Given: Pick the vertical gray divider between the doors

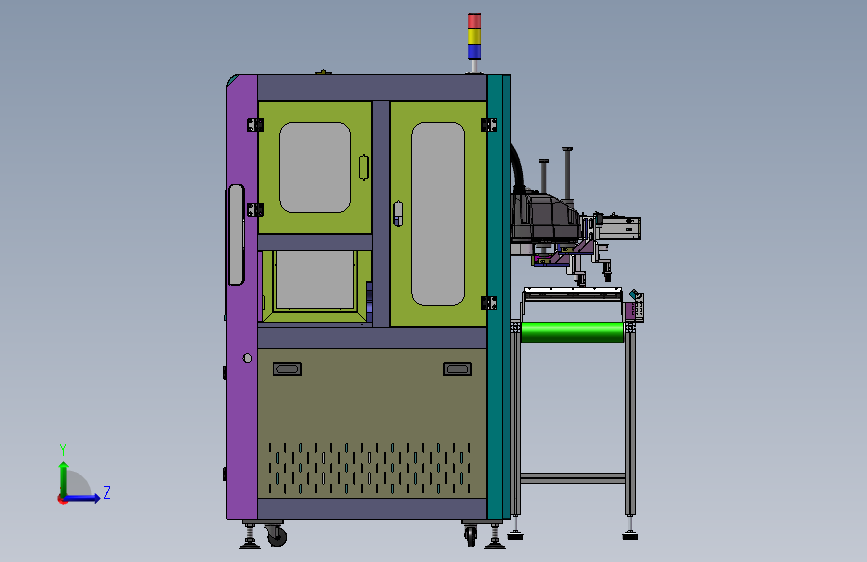Looking at the screenshot, I should pyautogui.click(x=381, y=214).
